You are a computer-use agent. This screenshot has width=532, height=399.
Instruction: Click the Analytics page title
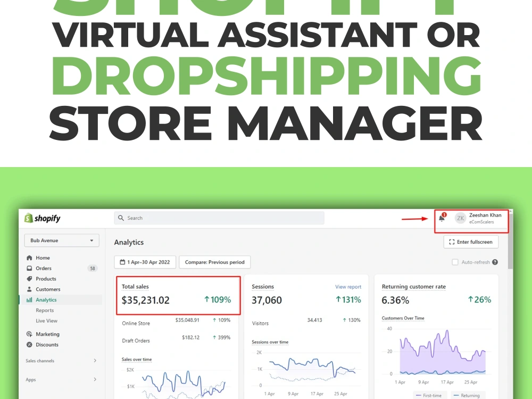129,242
